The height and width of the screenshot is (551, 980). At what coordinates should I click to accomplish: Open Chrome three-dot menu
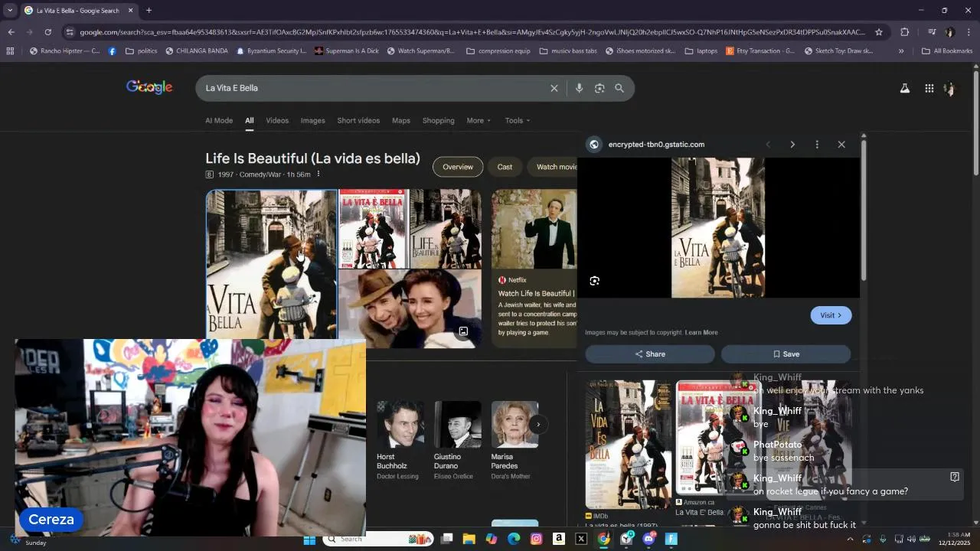pos(969,32)
